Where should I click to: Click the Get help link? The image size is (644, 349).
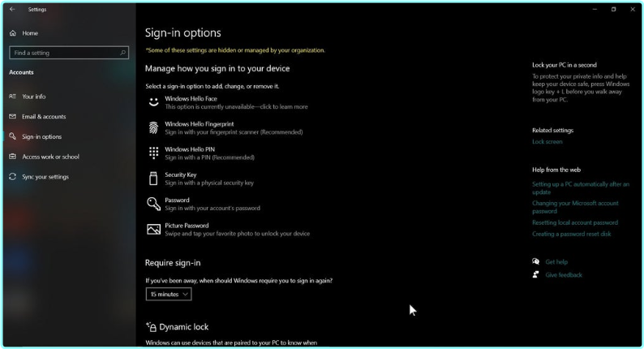[556, 262]
